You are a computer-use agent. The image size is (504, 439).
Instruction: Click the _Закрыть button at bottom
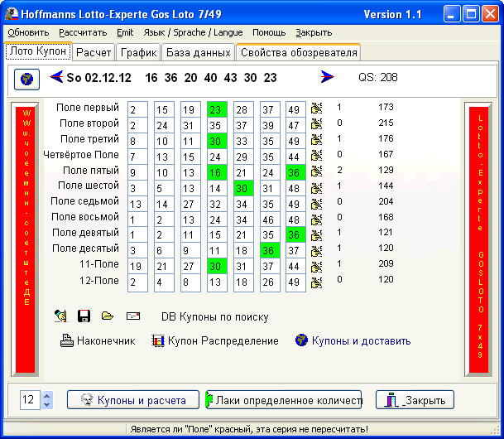click(415, 400)
